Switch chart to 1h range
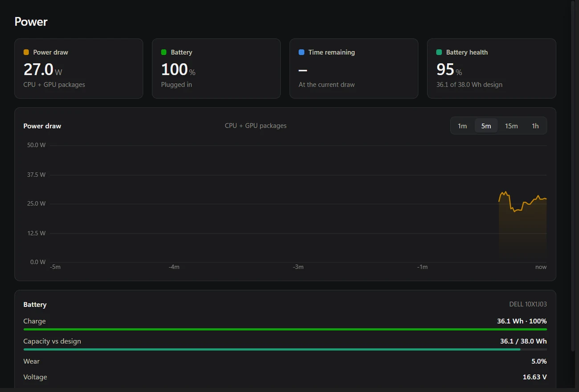Image resolution: width=579 pixels, height=392 pixels. (535, 126)
